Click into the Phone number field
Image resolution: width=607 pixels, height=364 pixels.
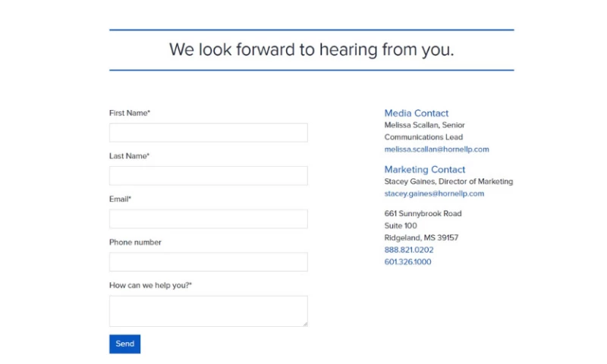[208, 262]
